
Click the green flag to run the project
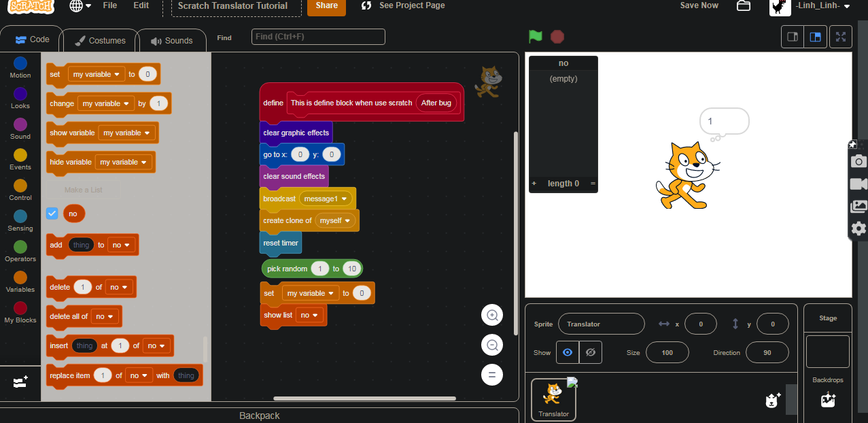pos(535,37)
